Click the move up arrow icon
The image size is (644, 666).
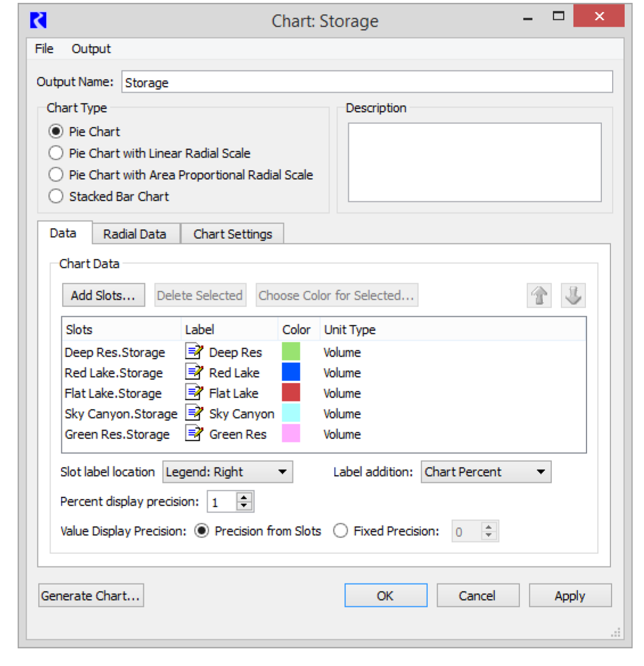[539, 296]
